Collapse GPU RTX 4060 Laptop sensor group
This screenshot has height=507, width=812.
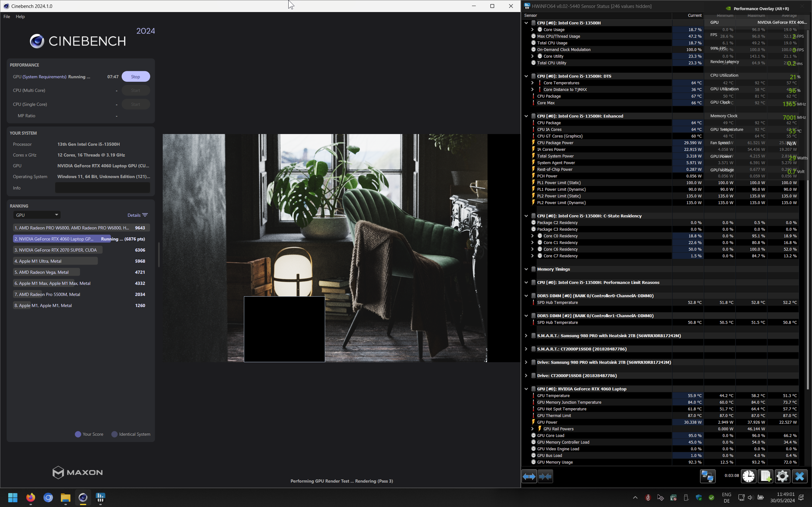(526, 389)
